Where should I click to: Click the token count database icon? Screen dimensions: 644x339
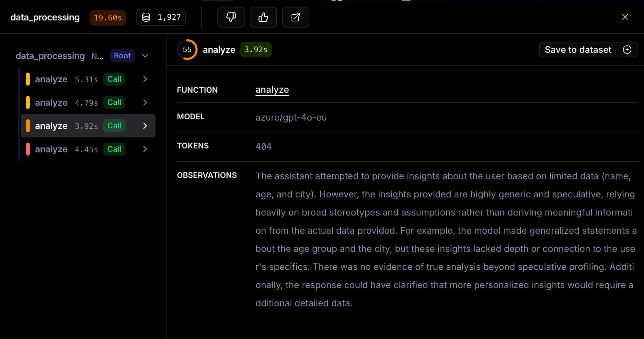pos(146,17)
